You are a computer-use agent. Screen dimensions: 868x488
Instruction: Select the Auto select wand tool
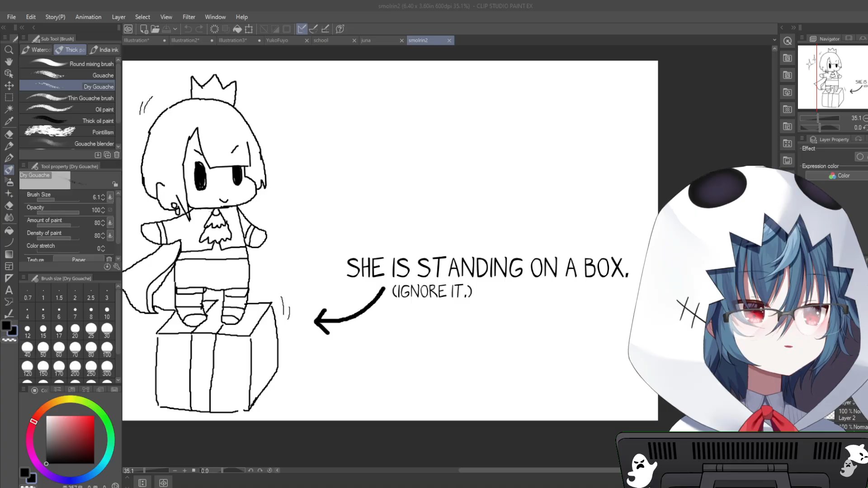[9, 109]
